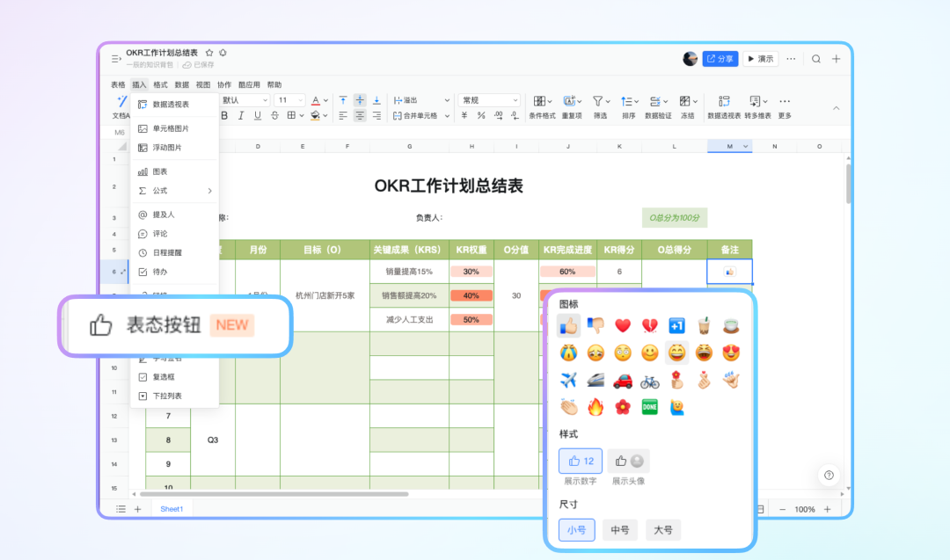Open the 数据 menu
950x560 pixels.
point(182,85)
